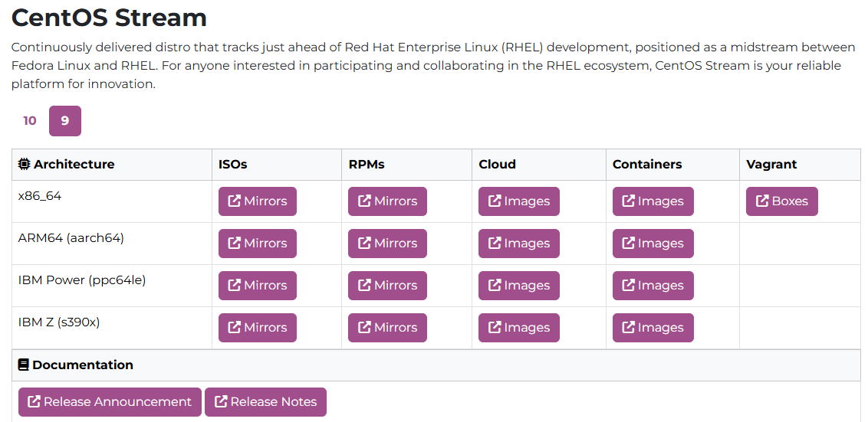Open IBM Z RPMs Mirrors
This screenshot has height=422, width=868.
point(387,328)
